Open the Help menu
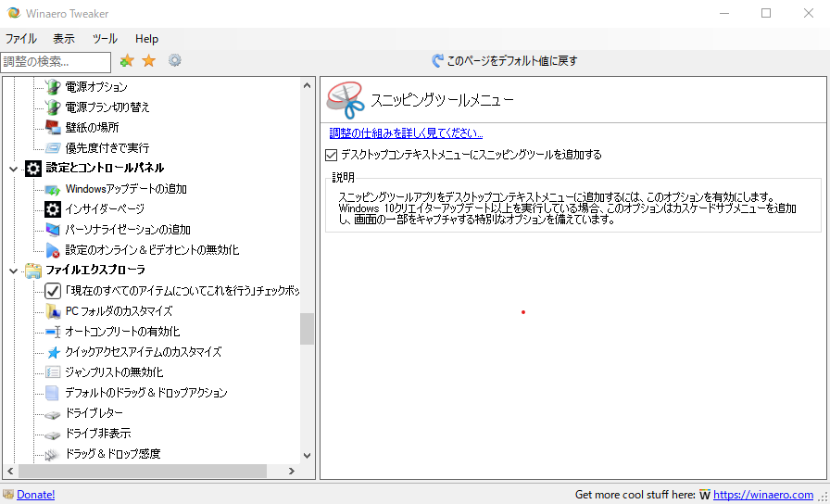 click(x=146, y=39)
